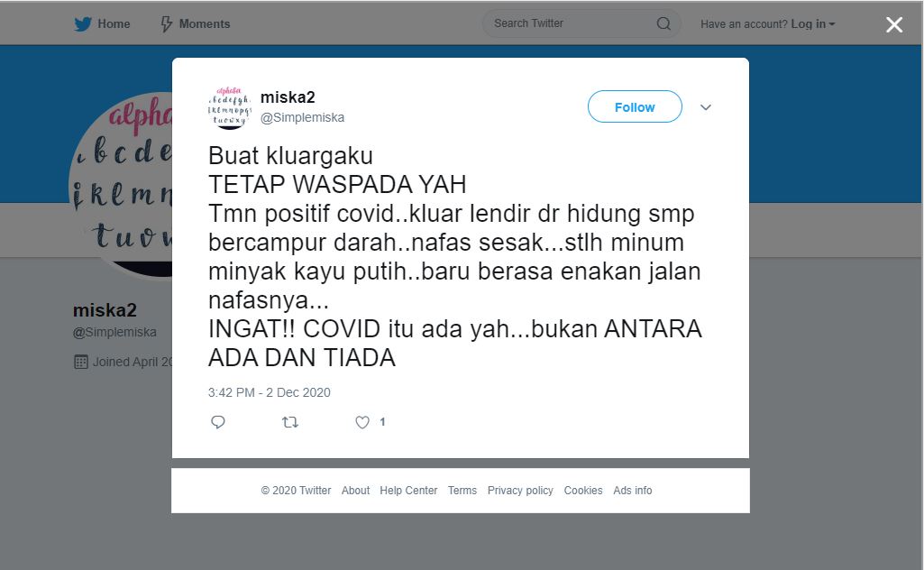This screenshot has height=570, width=924.
Task: Open the About footer link
Action: [355, 491]
